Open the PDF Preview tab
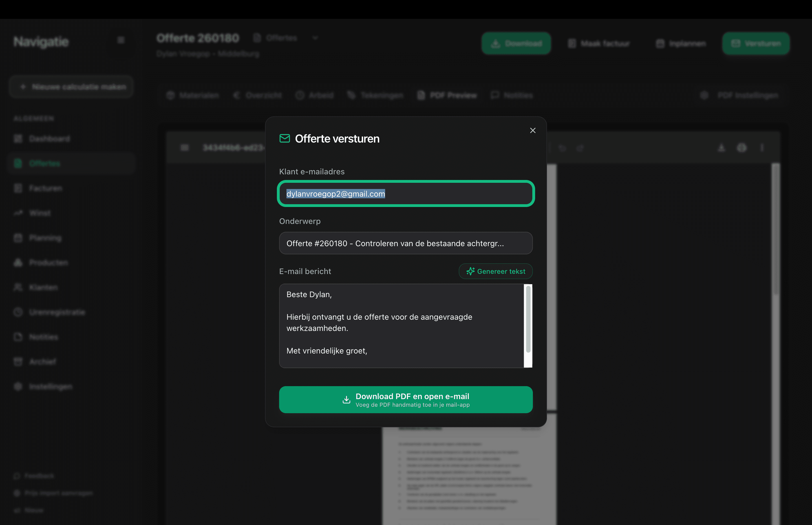 447,95
